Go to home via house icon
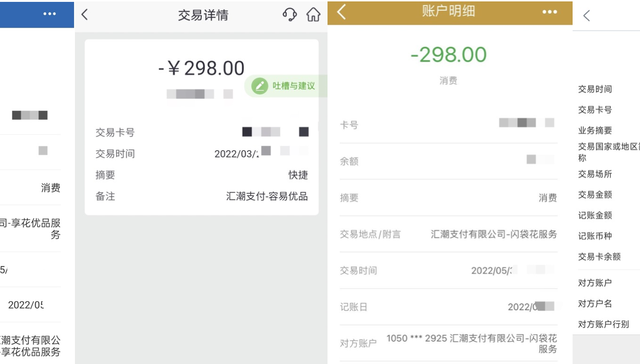This screenshot has width=640, height=364. coord(313,15)
